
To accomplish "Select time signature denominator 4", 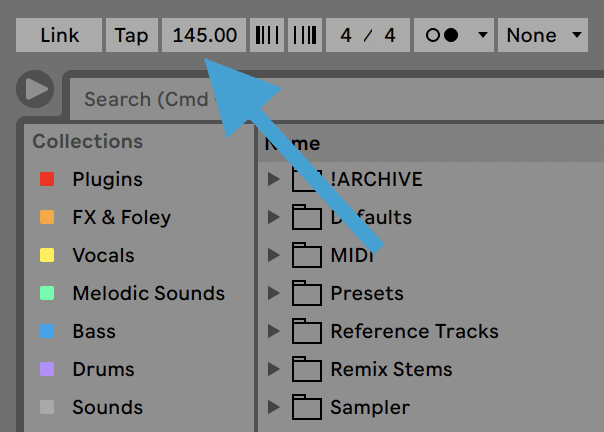I will pos(390,35).
